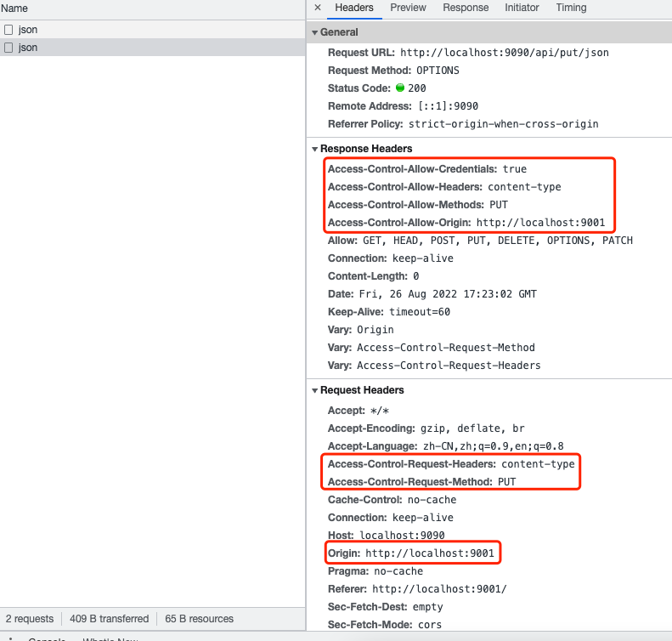Click the Access-Control-Allow-Origin header value
Image resolution: width=672 pixels, height=641 pixels.
[540, 223]
